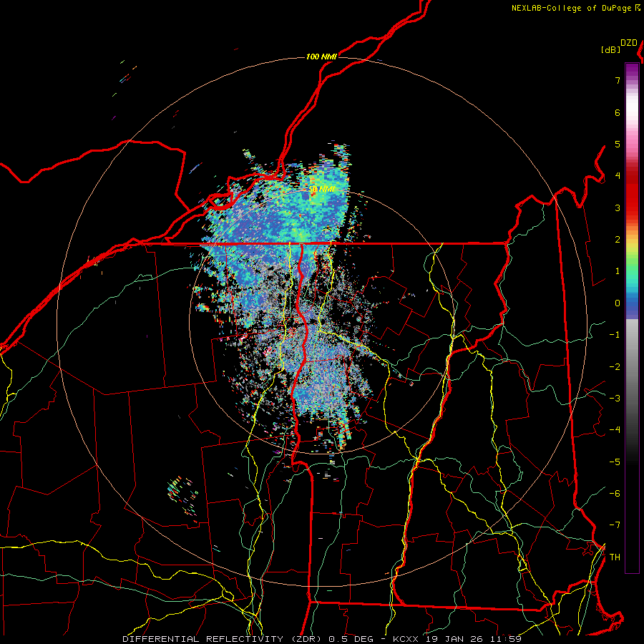
Task: Select the -2 value on the scale
Action: tap(615, 367)
